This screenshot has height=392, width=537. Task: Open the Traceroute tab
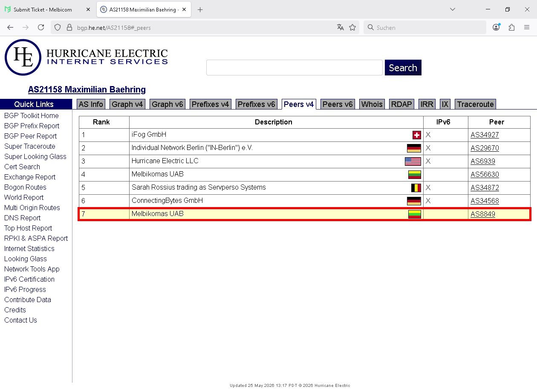(x=475, y=104)
